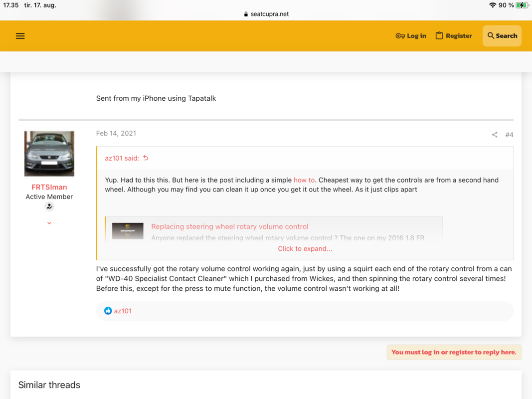Open az101 link in quote header
The image size is (532, 399).
point(114,158)
